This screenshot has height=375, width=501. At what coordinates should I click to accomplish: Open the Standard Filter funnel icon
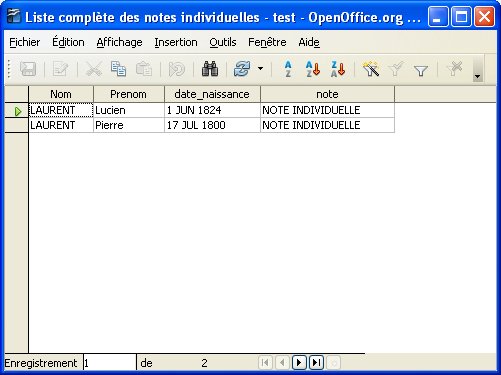[x=421, y=70]
